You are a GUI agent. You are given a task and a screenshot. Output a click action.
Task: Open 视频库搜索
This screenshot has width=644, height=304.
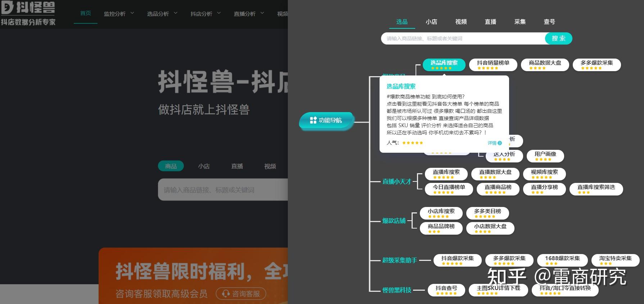[544, 174]
